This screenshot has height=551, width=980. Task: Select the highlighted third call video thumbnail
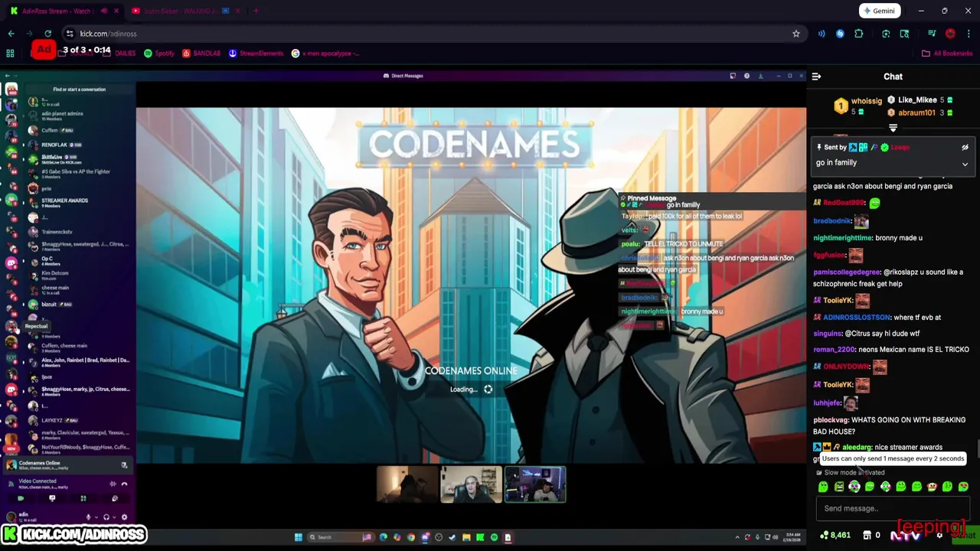point(534,484)
